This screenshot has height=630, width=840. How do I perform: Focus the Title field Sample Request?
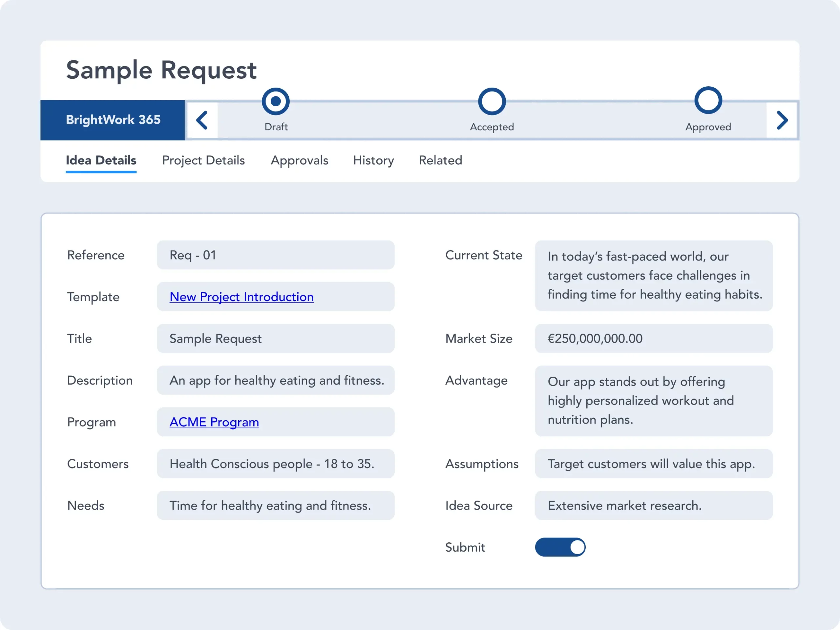tap(275, 339)
